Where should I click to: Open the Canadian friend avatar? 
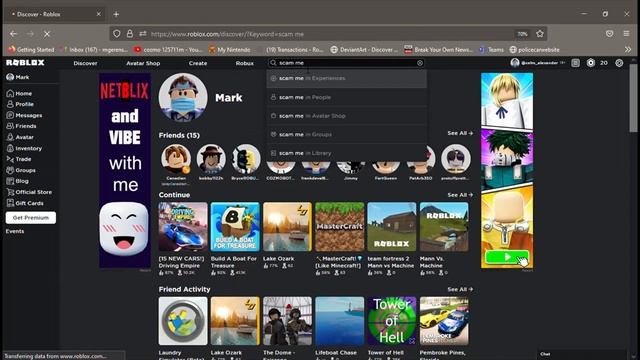176,159
